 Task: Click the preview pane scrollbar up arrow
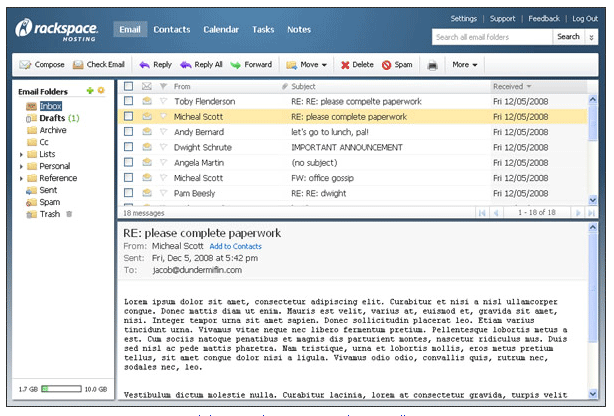point(592,227)
